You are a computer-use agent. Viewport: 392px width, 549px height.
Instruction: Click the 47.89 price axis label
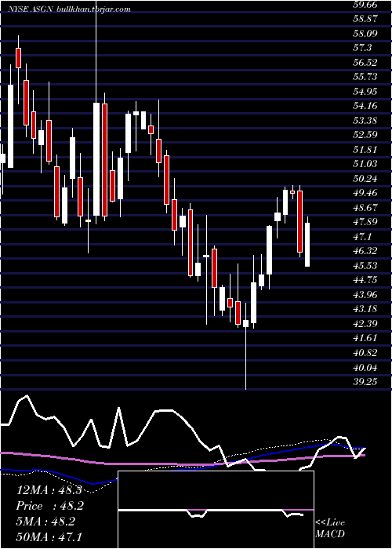pos(365,222)
